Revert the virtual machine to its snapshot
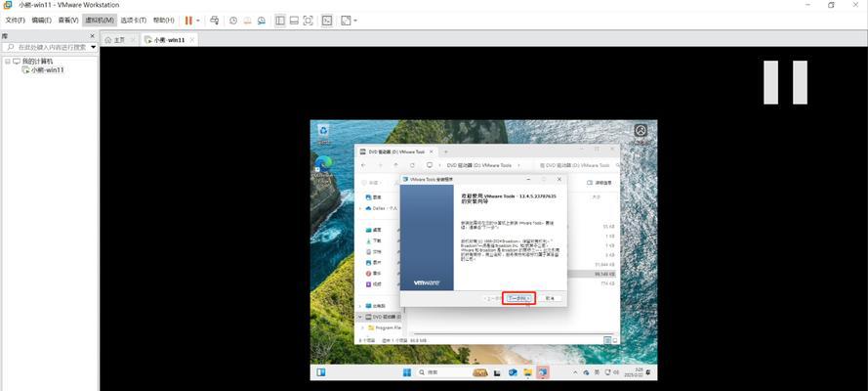 tap(247, 21)
